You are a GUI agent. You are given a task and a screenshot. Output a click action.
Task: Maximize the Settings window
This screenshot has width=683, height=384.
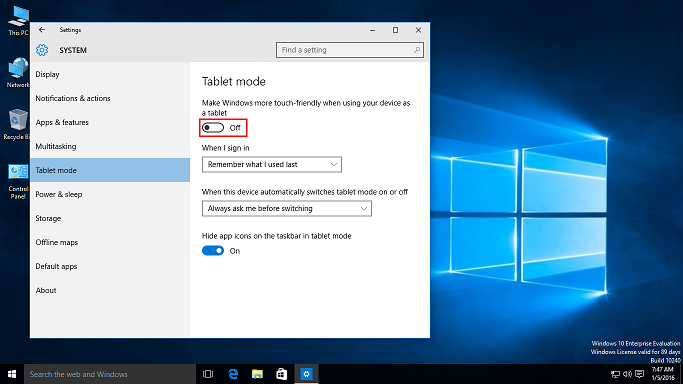[x=396, y=30]
